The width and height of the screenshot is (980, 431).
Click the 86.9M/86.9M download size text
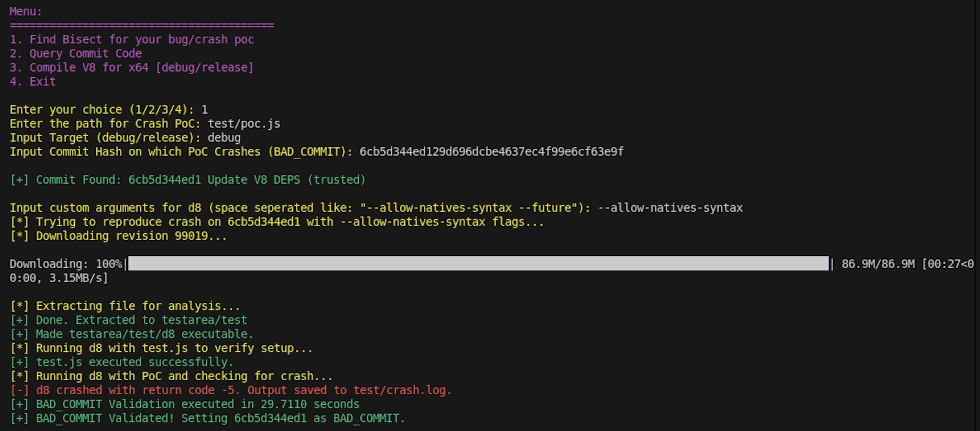[x=878, y=264]
